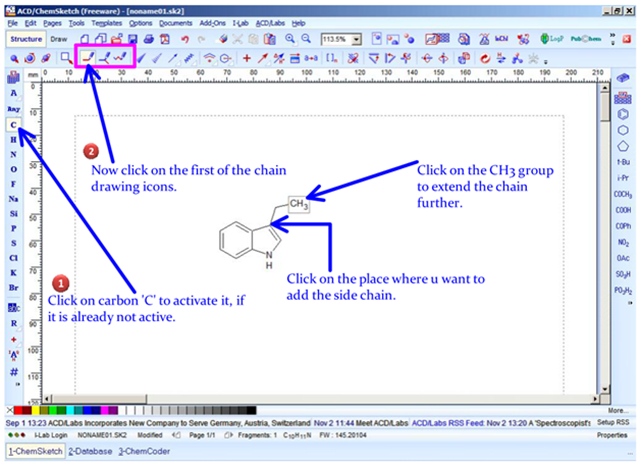640x466 pixels.
Task: Insert benzene ring template
Action: (x=623, y=114)
